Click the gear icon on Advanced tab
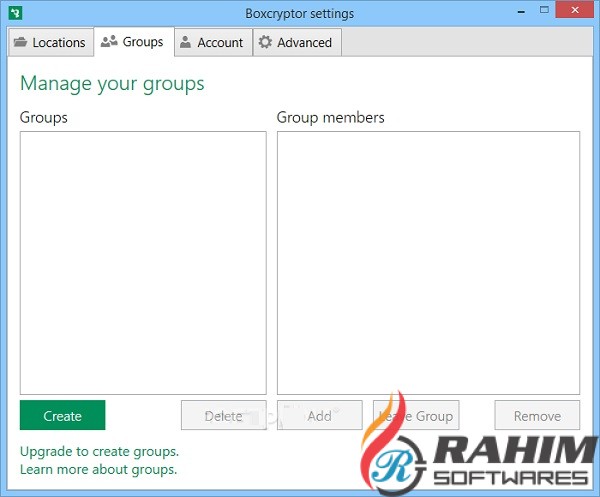 click(x=265, y=42)
